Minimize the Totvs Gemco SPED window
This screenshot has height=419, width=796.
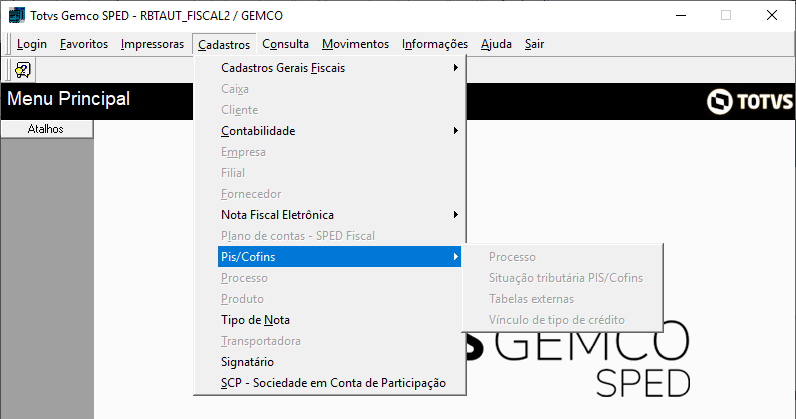[681, 15]
